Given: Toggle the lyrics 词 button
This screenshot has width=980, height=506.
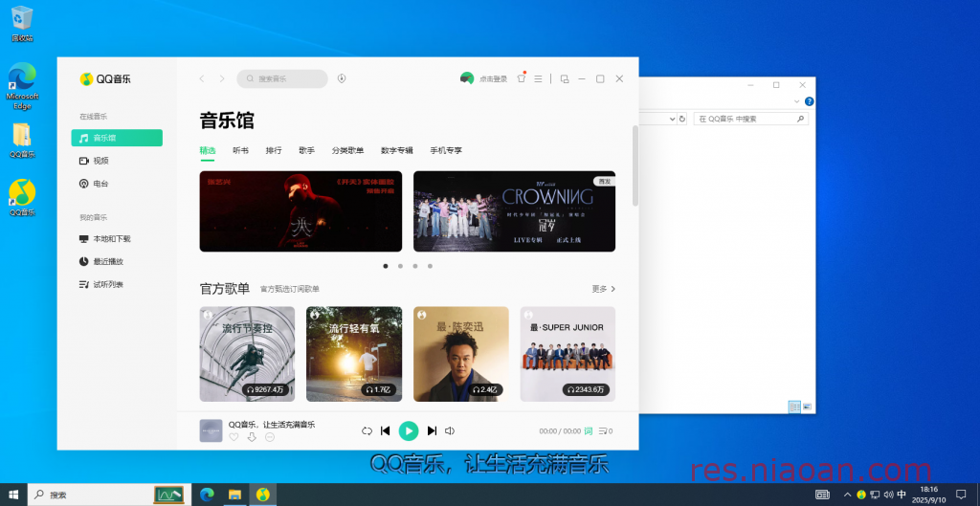Looking at the screenshot, I should pos(589,431).
